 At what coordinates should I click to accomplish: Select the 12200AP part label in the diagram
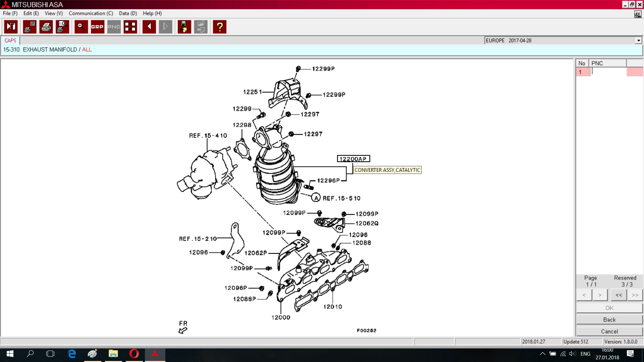[x=353, y=159]
